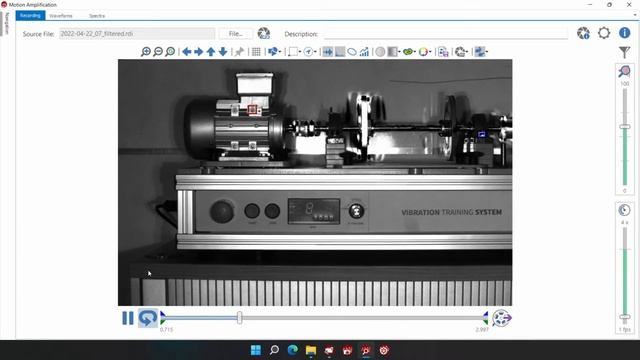Toggle the grid overlay icon
The height and width of the screenshot is (360, 640).
click(256, 52)
